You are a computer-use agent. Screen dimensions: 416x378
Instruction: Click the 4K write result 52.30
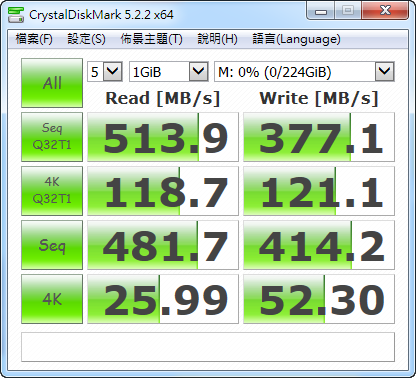pyautogui.click(x=319, y=299)
